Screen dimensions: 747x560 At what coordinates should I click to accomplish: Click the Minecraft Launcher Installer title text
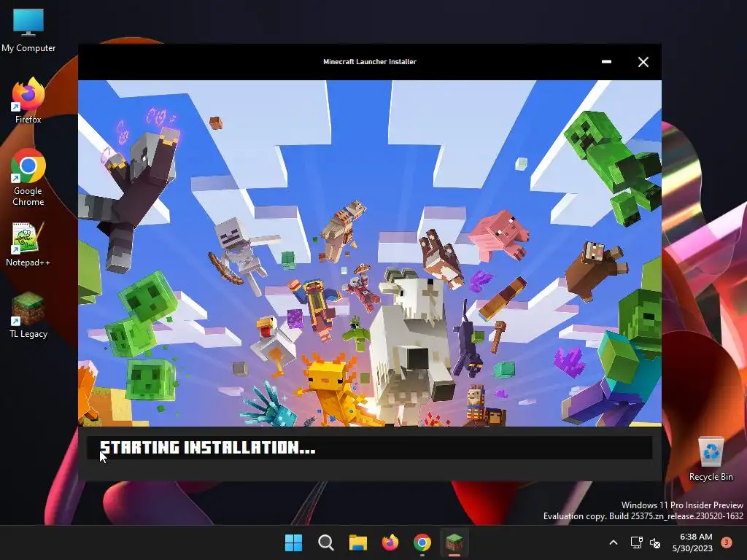pos(370,62)
